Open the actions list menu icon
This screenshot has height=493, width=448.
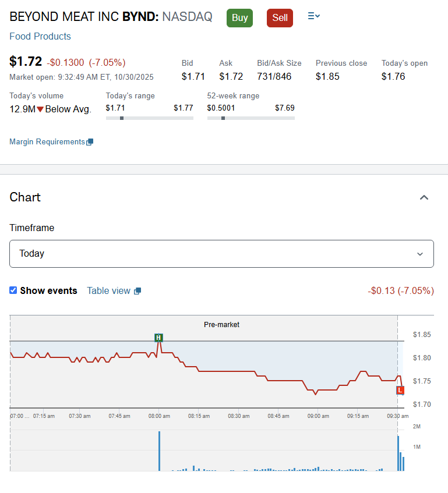[313, 16]
